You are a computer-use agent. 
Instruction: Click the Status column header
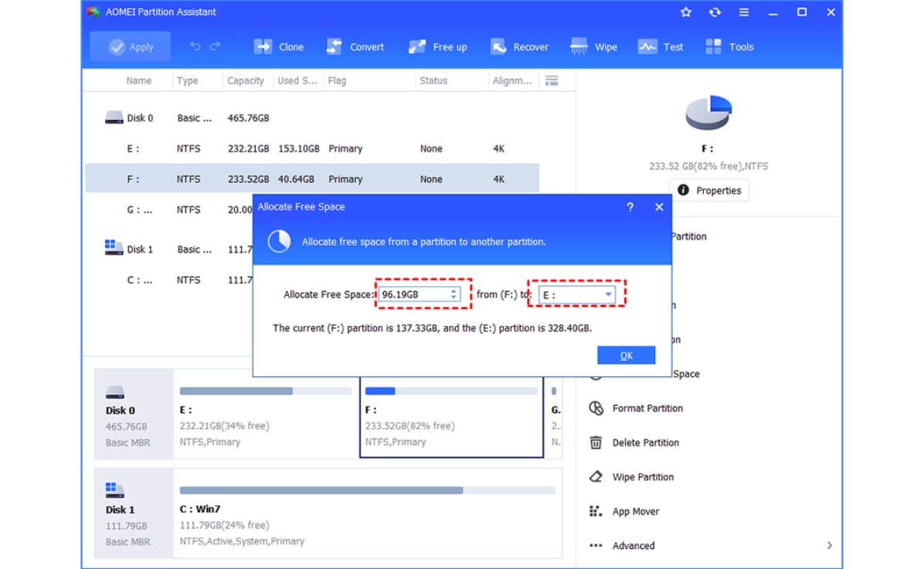point(433,80)
